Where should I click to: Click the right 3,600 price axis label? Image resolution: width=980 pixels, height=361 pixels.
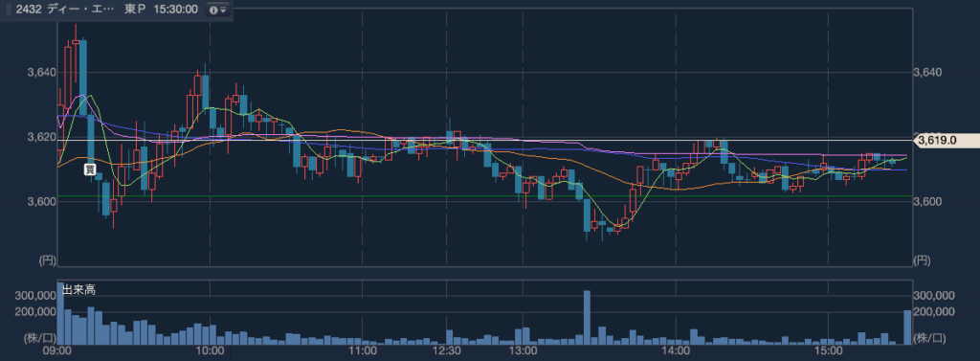pyautogui.click(x=926, y=201)
